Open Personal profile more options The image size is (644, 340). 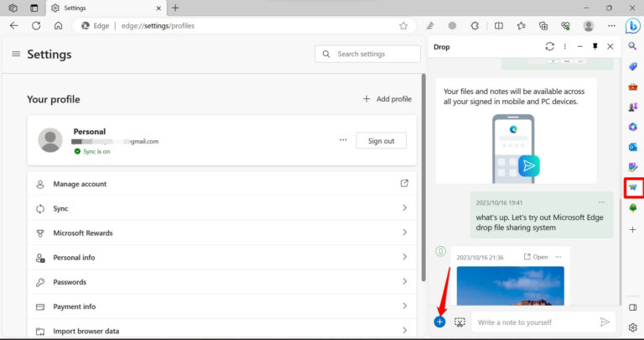(x=343, y=140)
